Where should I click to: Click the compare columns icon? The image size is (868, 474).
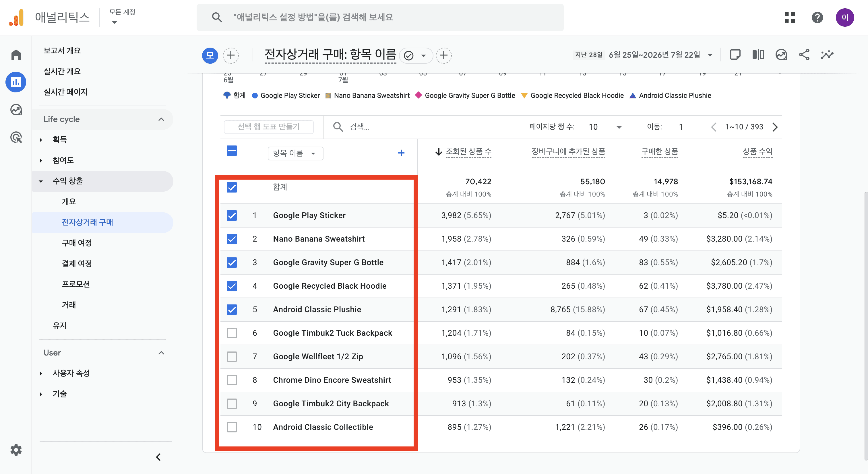(x=758, y=55)
